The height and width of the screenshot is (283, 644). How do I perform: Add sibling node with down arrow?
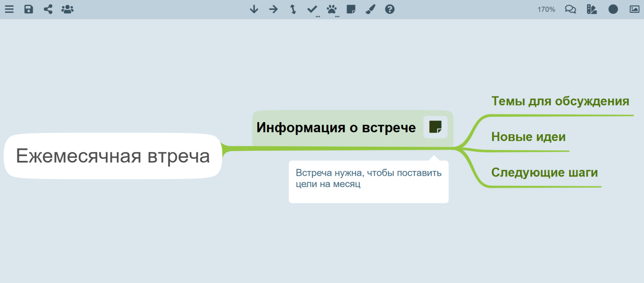point(254,9)
